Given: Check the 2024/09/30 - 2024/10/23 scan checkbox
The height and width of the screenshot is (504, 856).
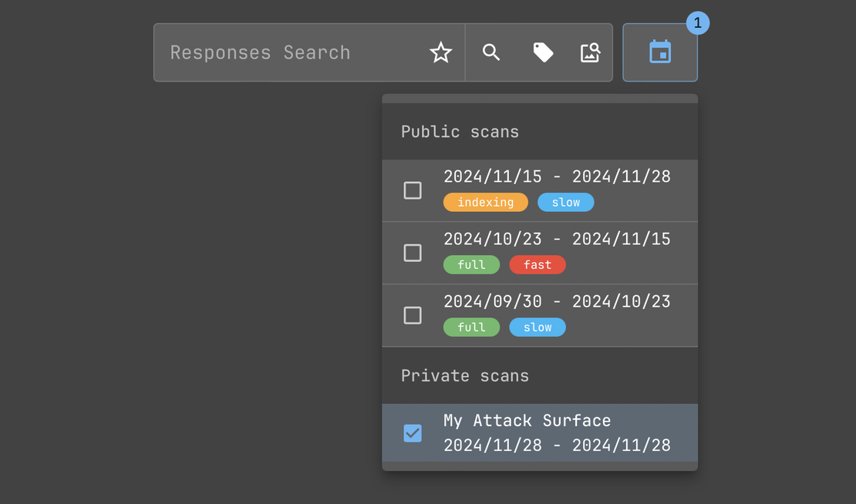Looking at the screenshot, I should (x=413, y=315).
